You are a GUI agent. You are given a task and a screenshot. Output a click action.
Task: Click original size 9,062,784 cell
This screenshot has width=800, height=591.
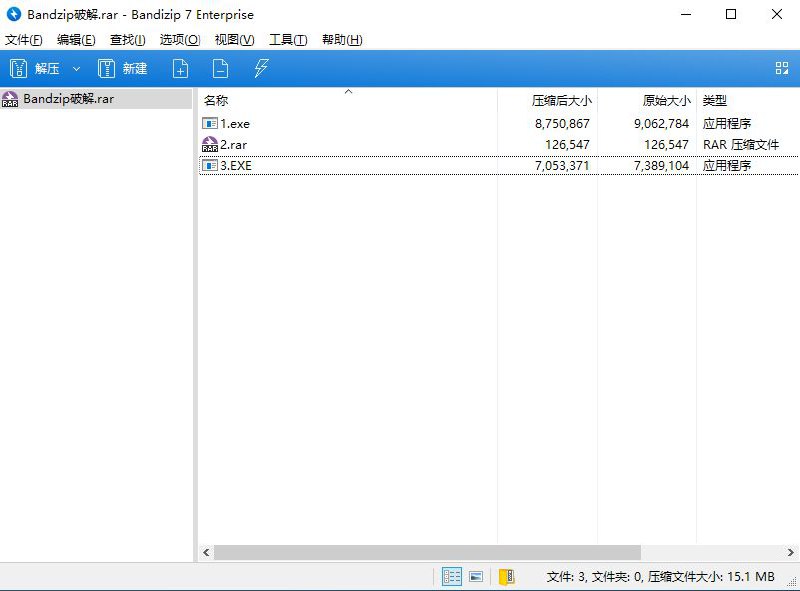(x=661, y=124)
